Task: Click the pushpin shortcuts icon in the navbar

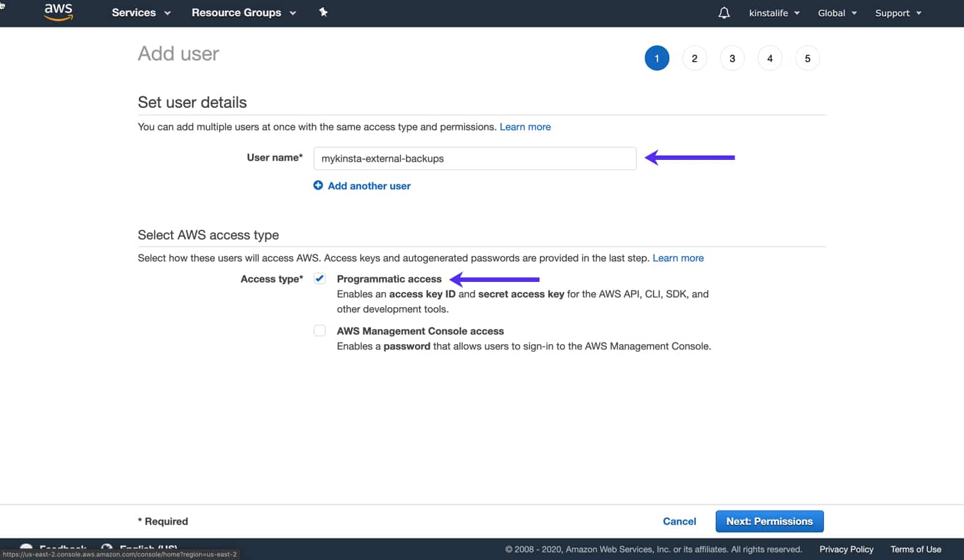Action: pos(323,13)
